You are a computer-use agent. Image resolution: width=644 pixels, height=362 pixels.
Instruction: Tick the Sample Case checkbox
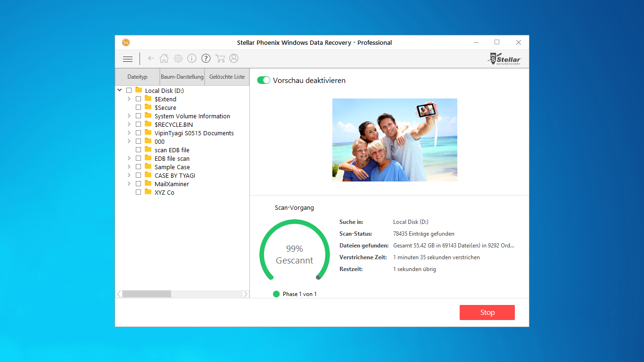pos(138,167)
